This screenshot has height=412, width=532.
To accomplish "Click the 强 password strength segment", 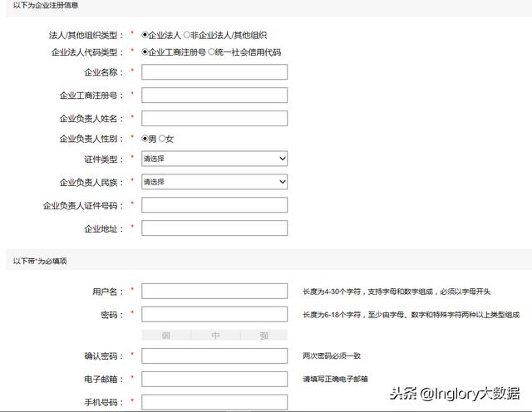I will [x=264, y=336].
